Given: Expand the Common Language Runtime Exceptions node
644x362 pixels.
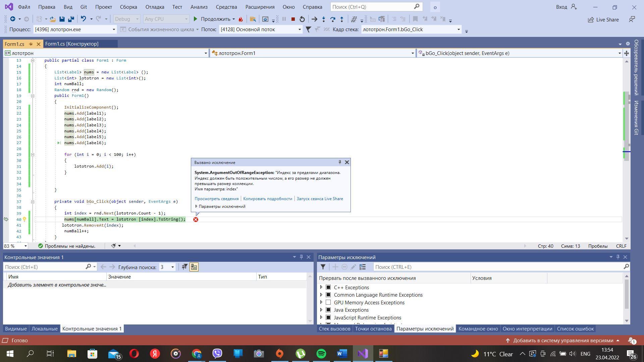Looking at the screenshot, I should click(x=321, y=295).
